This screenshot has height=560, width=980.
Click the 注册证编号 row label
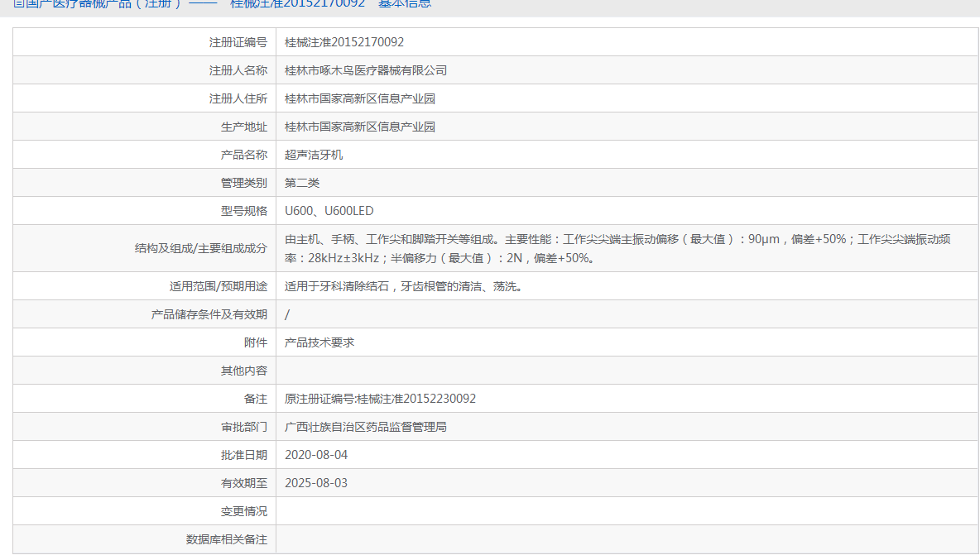coord(238,42)
